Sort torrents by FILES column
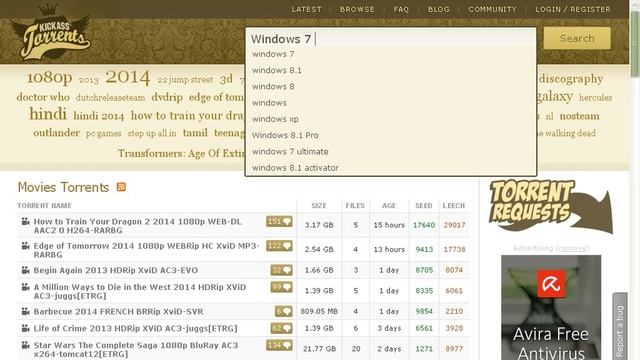Screen dimensions: 640x360 [x=355, y=206]
